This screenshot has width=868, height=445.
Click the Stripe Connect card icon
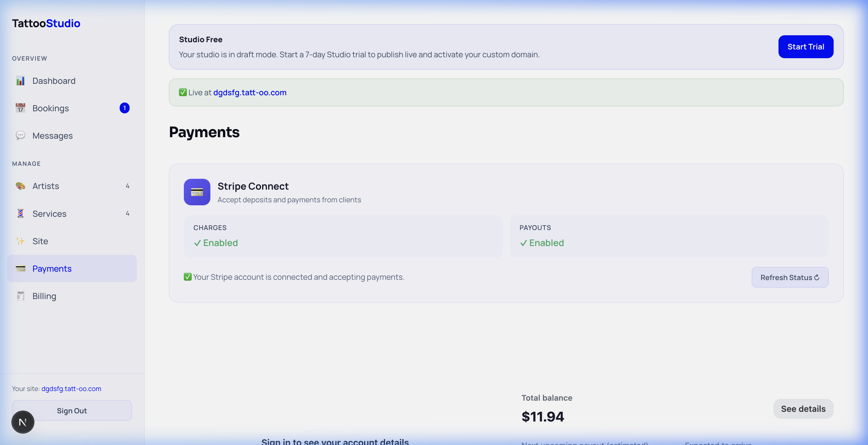click(x=197, y=192)
